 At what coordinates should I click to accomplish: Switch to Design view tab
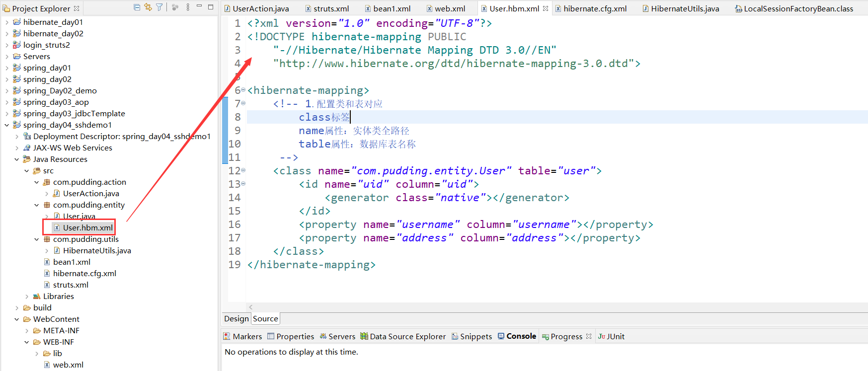click(237, 319)
